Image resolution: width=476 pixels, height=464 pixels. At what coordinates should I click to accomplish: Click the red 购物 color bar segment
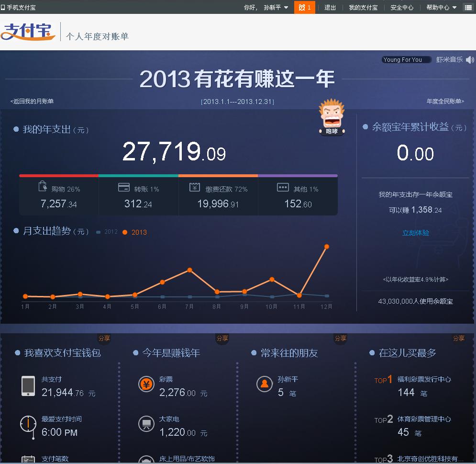tap(59, 176)
